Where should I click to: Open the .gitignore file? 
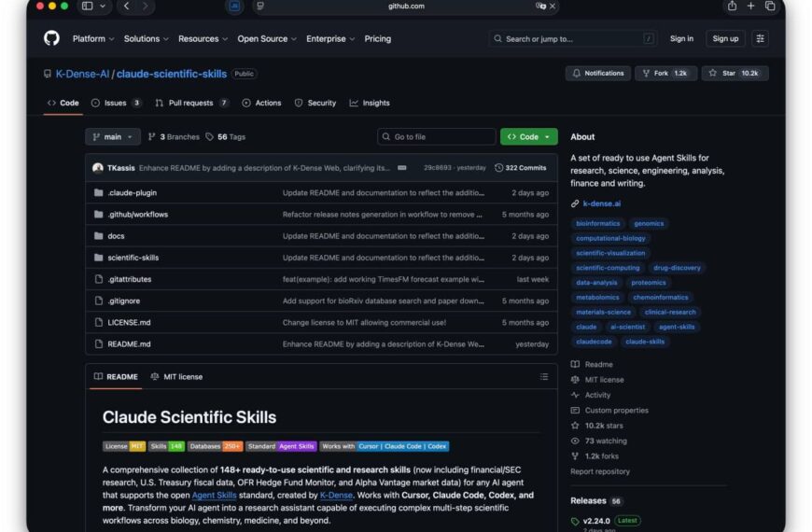124,301
